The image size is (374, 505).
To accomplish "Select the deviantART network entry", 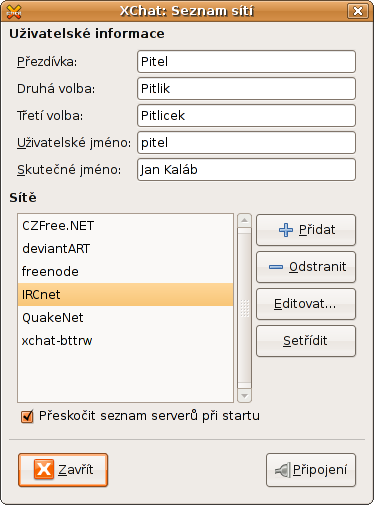I will tap(125, 248).
